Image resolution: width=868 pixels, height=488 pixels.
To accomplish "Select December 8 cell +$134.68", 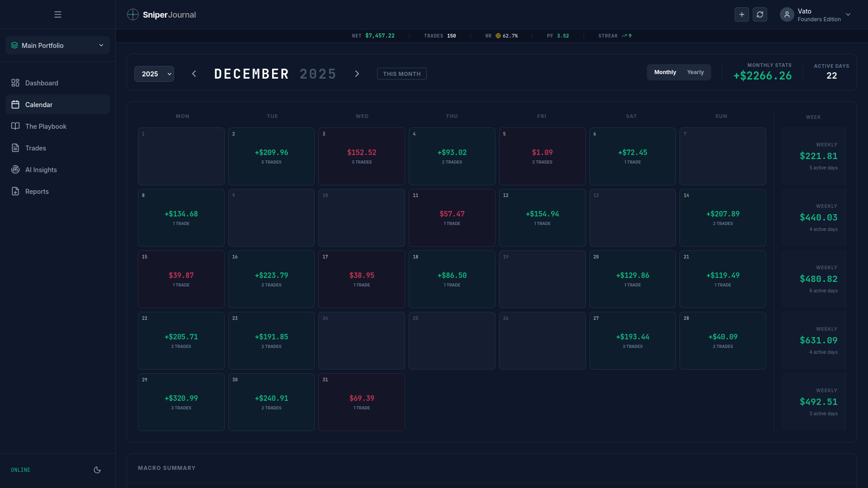I will tap(181, 218).
